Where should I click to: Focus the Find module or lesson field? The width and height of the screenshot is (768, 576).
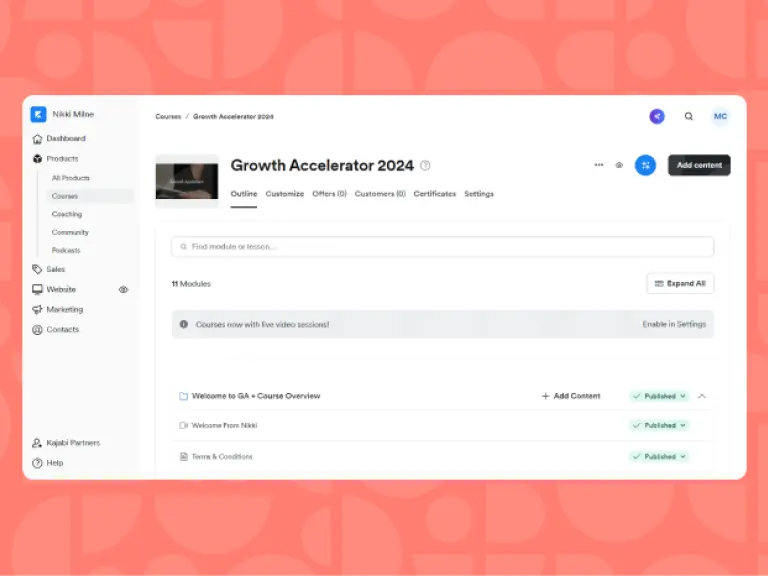pyautogui.click(x=442, y=246)
